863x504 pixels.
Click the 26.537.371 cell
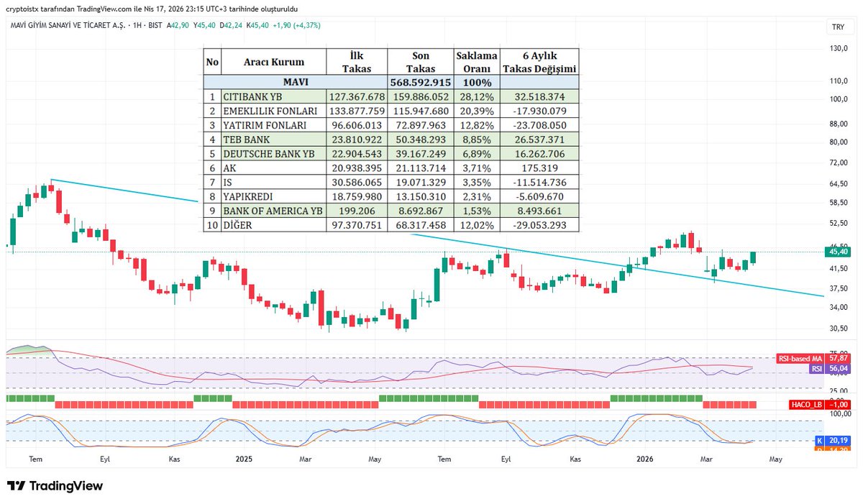[x=539, y=139]
